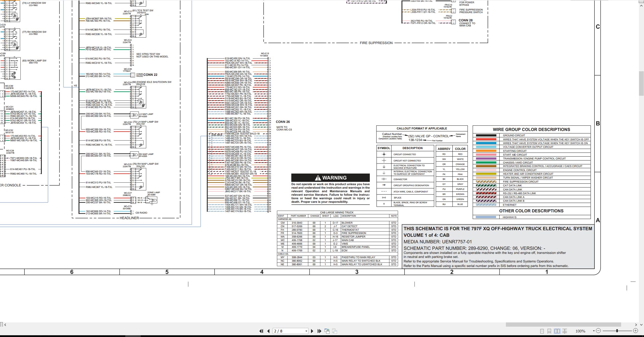
Task: Click the HIGHWAYS blue color swatch
Action: [486, 217]
